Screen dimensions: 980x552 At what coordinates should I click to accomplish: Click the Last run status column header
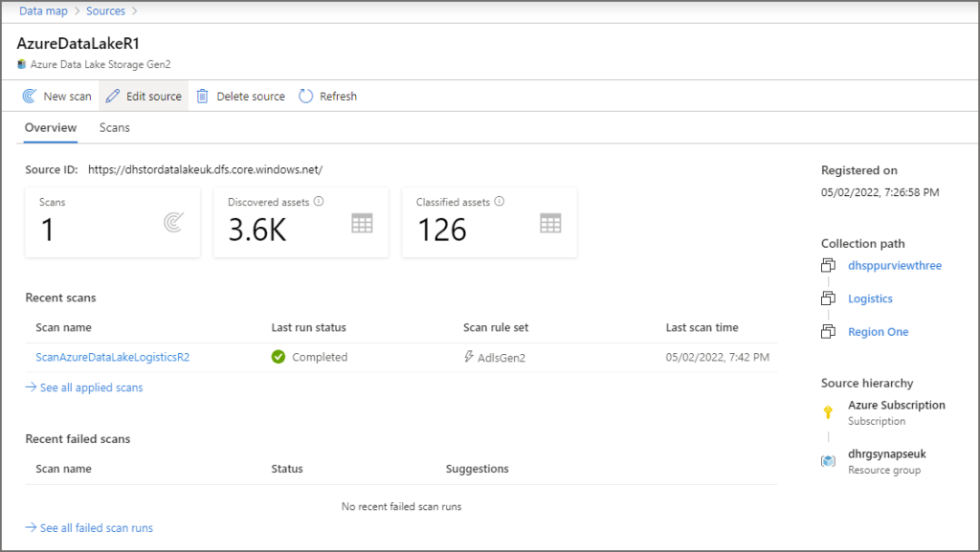click(x=308, y=327)
